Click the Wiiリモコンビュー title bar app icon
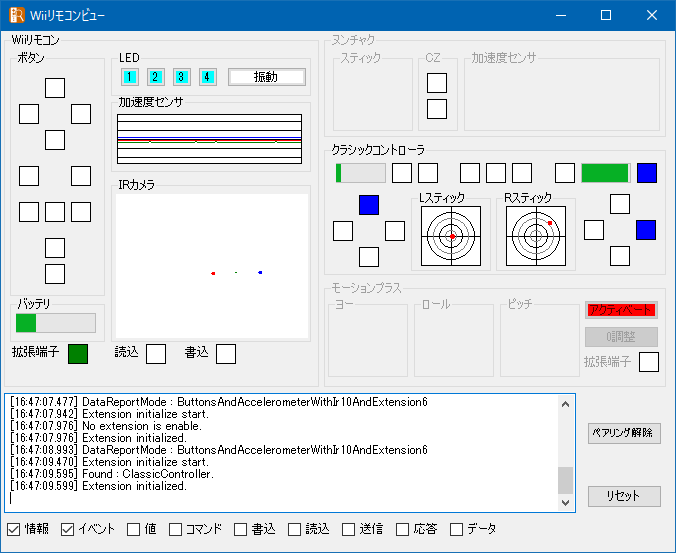 (x=17, y=15)
